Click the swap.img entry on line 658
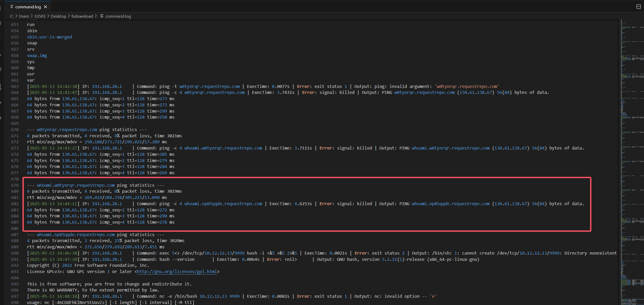644x305 pixels. point(37,55)
